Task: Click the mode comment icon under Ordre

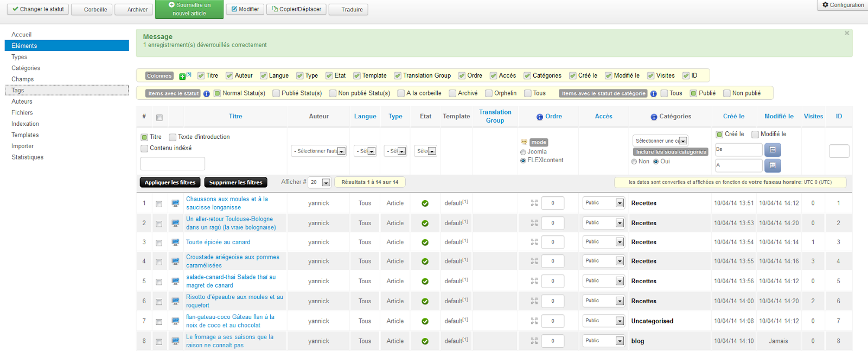Action: [524, 142]
